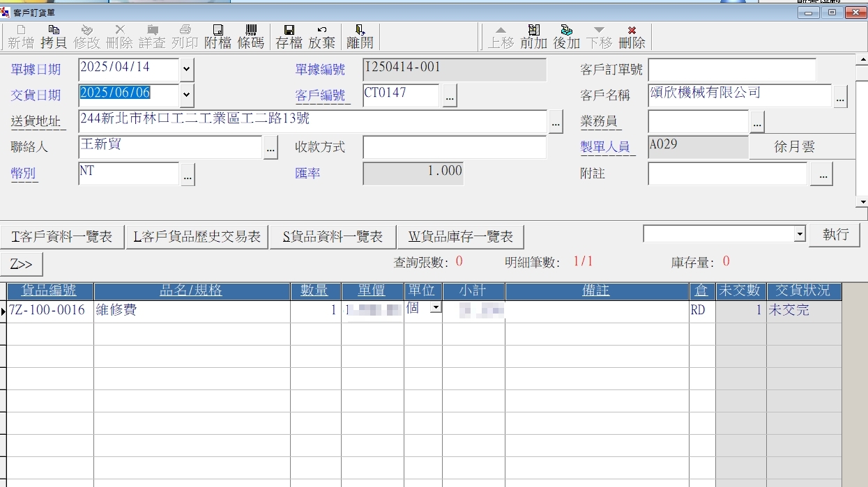Click the 客戶編號 lookup ellipsis button
868x487 pixels.
pyautogui.click(x=450, y=96)
